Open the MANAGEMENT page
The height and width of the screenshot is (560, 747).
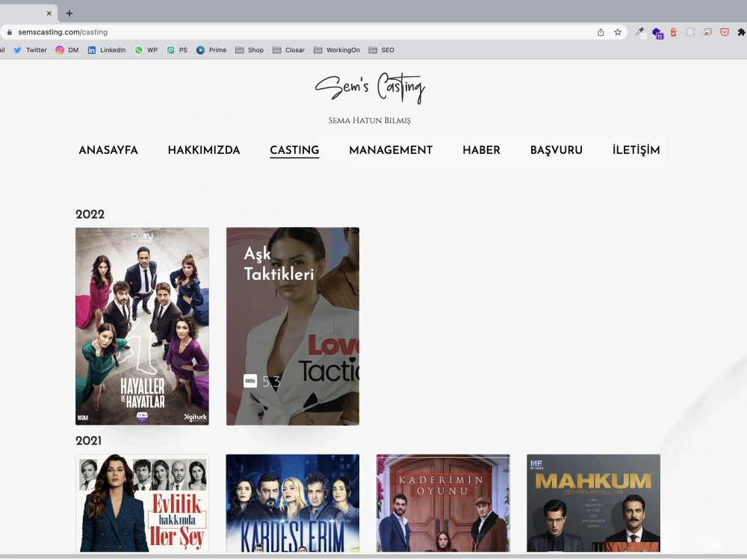[391, 150]
